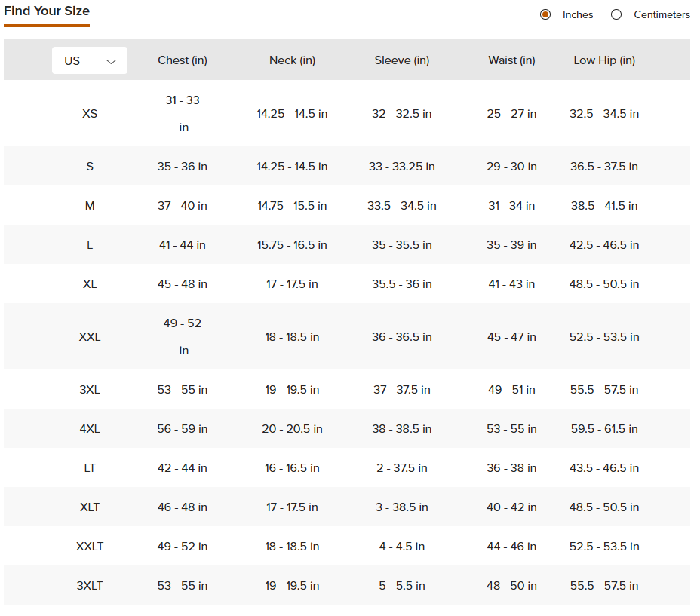Click L low hip value 42.5 - 46.5 in

[x=604, y=245]
